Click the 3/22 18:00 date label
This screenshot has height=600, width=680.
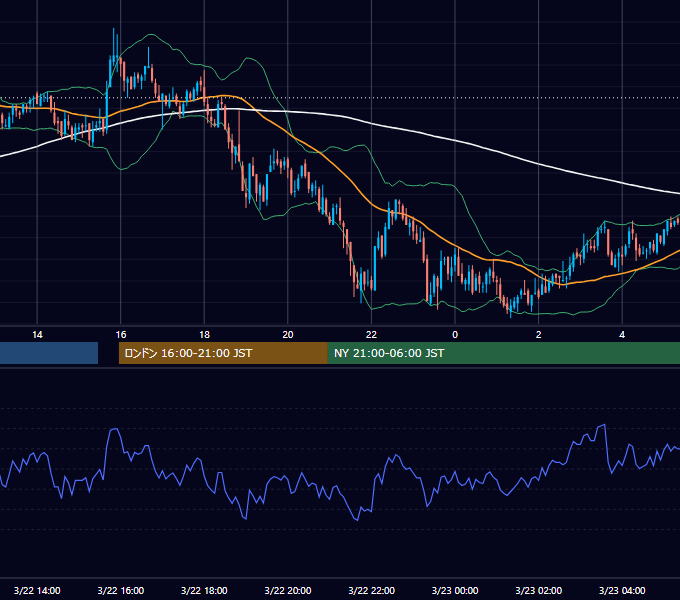pos(204,590)
